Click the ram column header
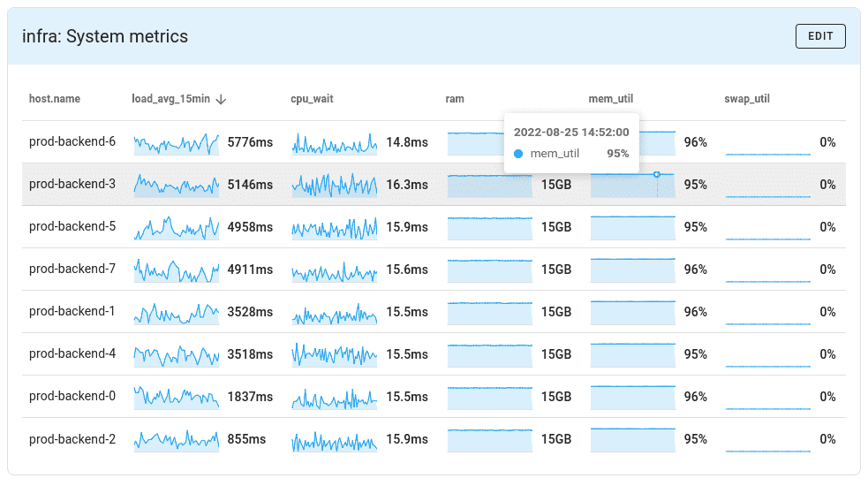868x486 pixels. tap(455, 99)
